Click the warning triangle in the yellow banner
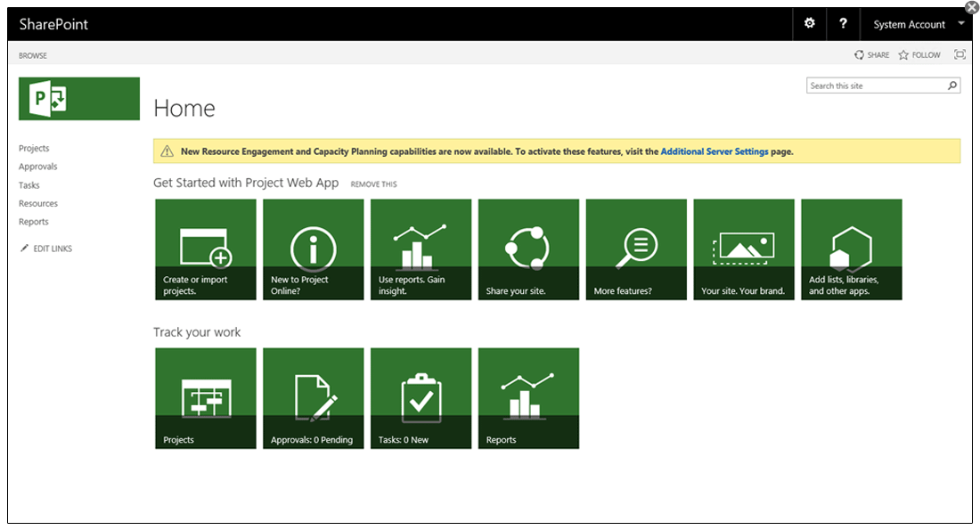Image resolution: width=980 pixels, height=530 pixels. [x=167, y=151]
